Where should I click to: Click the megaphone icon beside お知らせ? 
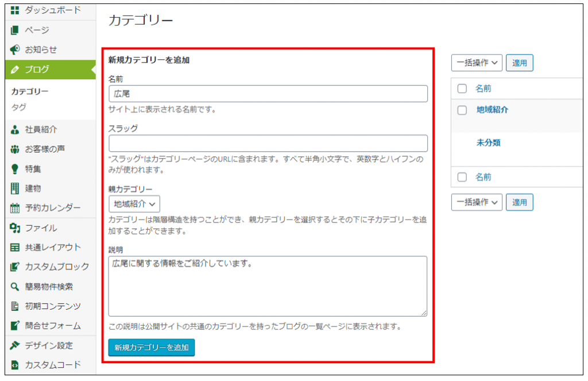[15, 50]
